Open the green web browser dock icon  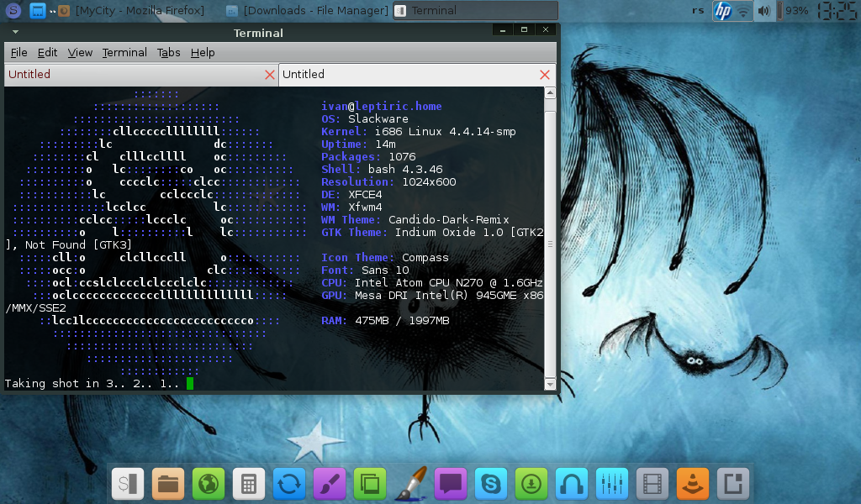[209, 484]
